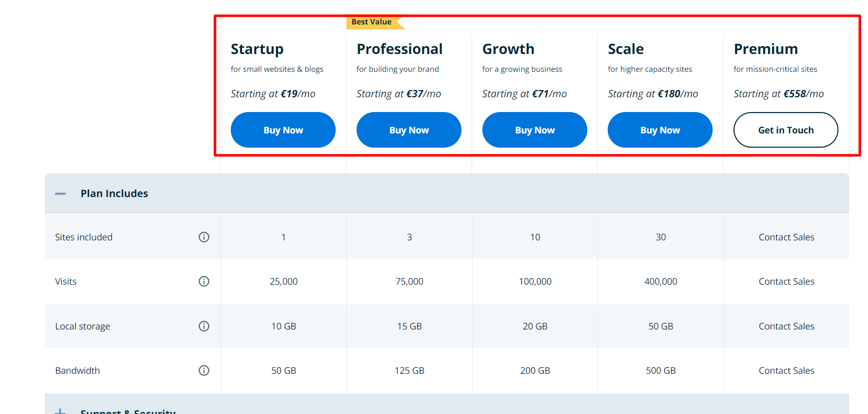868x414 pixels.
Task: Select the Premium plan heading
Action: 766,49
